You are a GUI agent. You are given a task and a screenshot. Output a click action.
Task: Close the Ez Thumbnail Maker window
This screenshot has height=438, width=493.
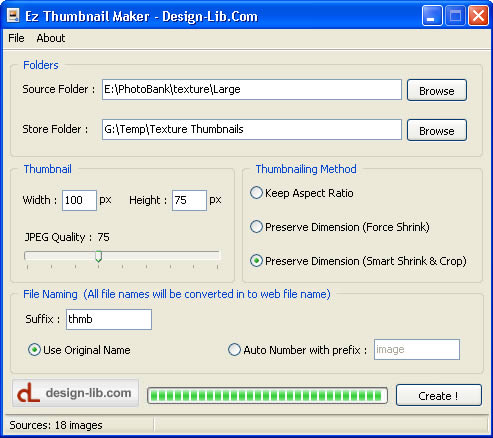coord(479,16)
